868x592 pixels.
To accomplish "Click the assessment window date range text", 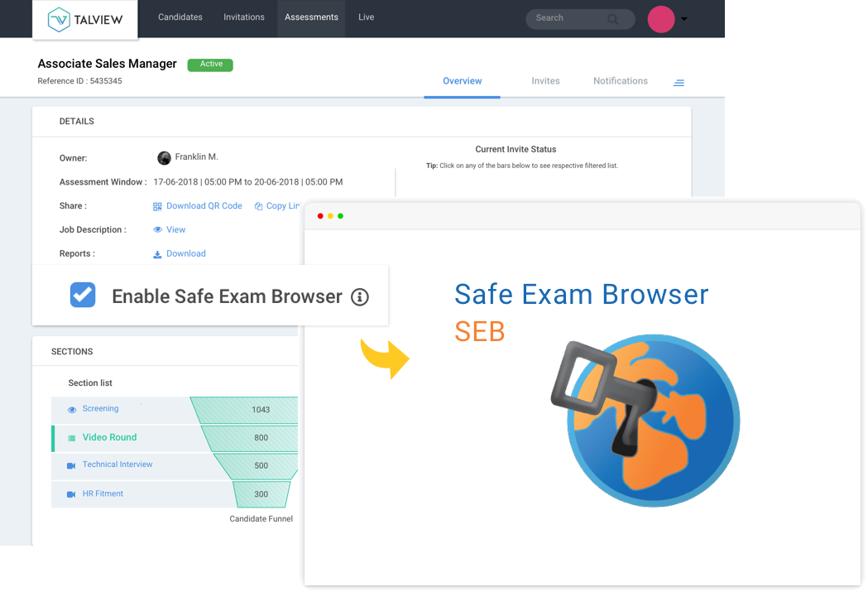I will pos(248,182).
